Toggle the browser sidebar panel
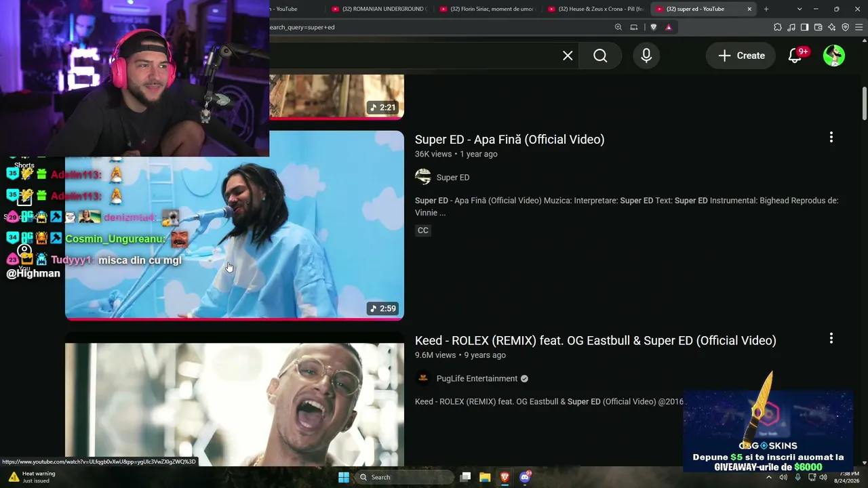Image resolution: width=868 pixels, height=488 pixels. click(805, 27)
